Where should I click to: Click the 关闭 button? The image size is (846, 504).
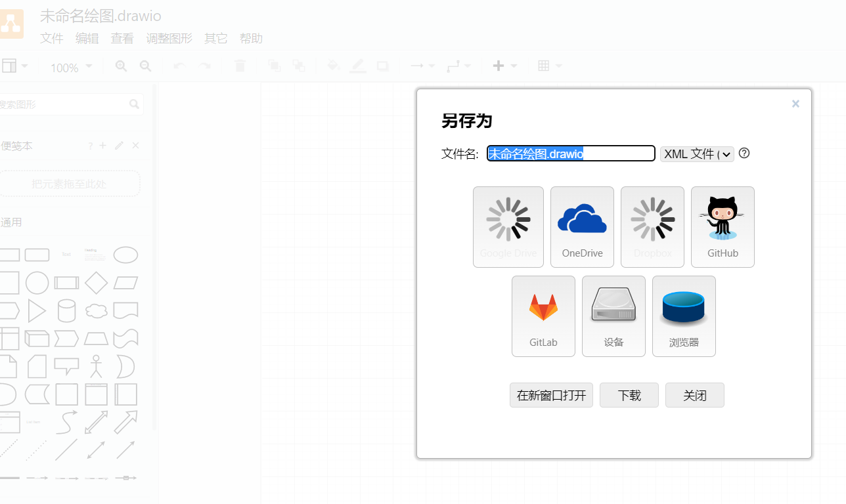(x=695, y=395)
